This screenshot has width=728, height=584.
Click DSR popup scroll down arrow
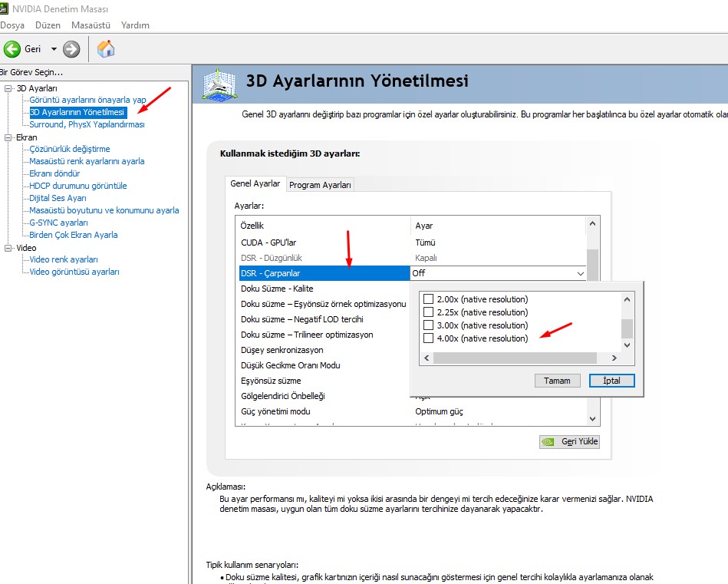628,345
